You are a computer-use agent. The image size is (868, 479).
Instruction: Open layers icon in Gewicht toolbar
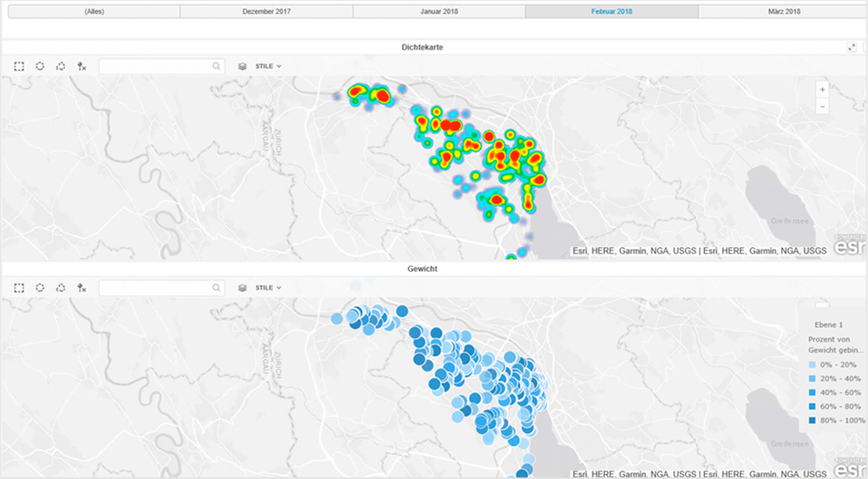242,287
